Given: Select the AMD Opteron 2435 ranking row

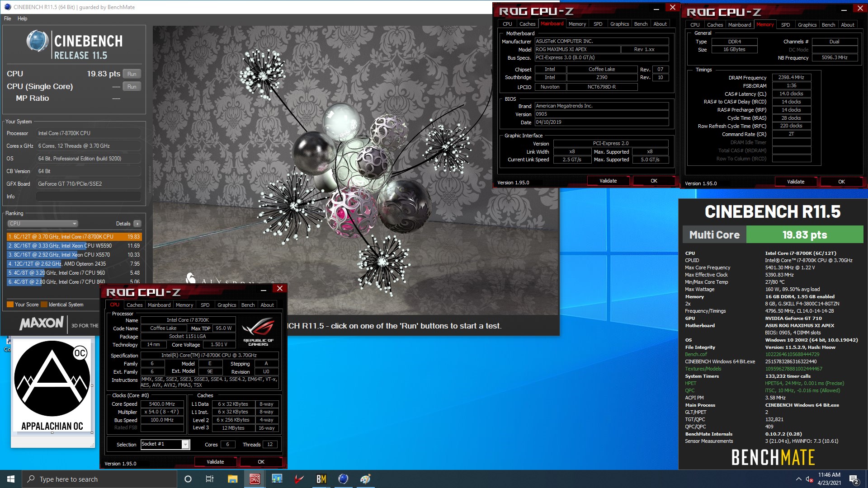Looking at the screenshot, I should (x=74, y=264).
